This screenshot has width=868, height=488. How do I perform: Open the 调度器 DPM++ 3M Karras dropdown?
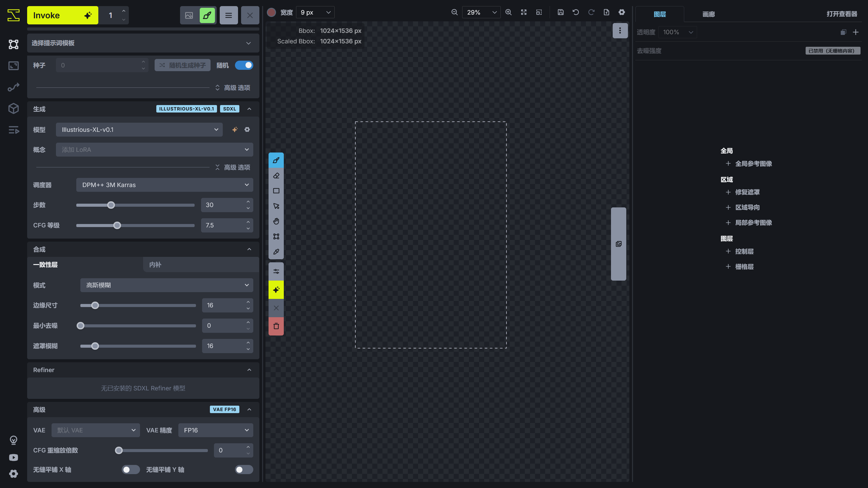pos(164,185)
